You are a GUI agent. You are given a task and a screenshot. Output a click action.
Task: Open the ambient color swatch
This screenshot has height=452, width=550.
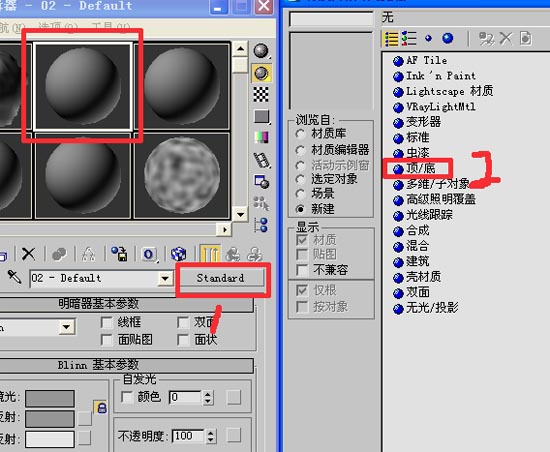(50, 398)
